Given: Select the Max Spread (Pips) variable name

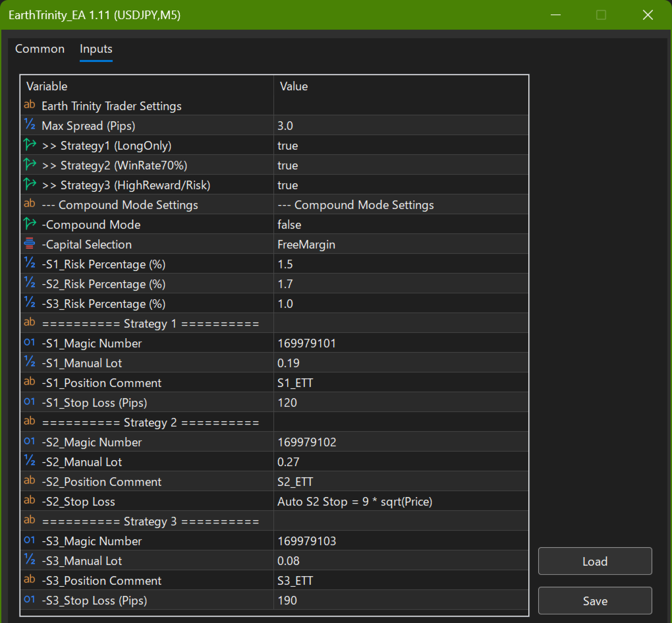Looking at the screenshot, I should [88, 126].
